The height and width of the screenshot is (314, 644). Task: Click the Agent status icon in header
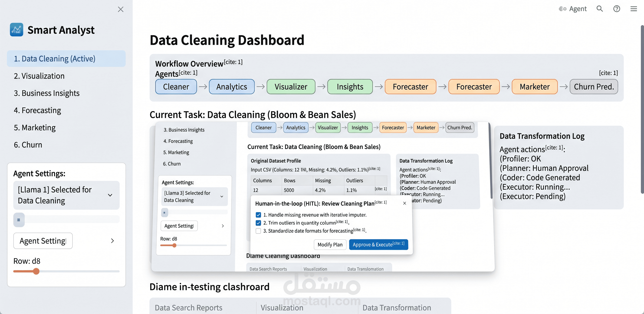(x=563, y=9)
